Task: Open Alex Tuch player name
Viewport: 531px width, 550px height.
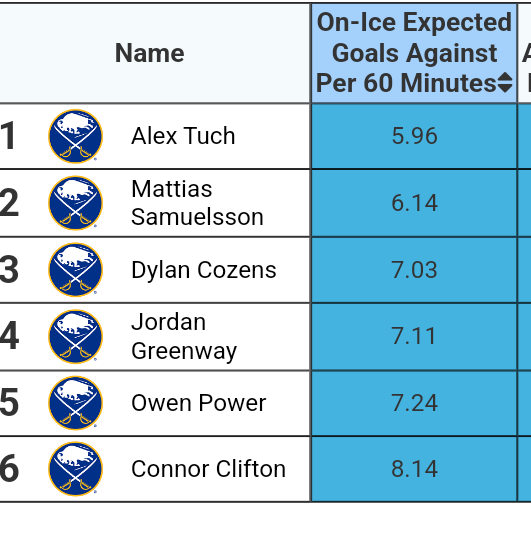Action: point(183,136)
